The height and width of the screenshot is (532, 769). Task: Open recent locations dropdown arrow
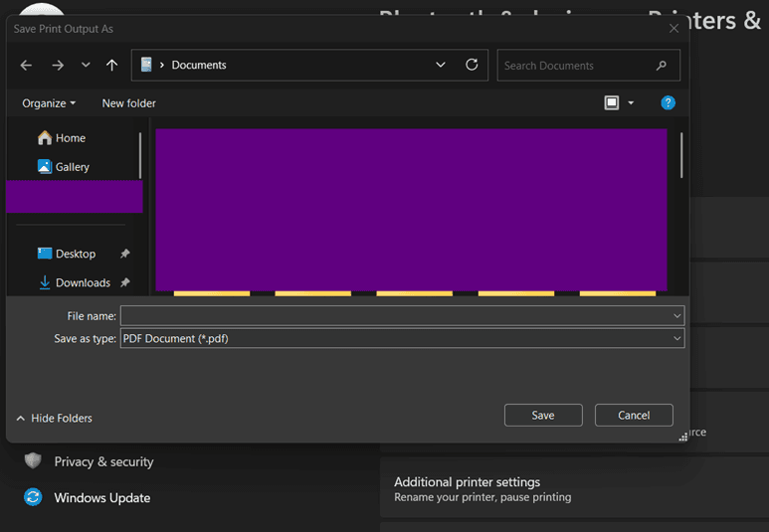pyautogui.click(x=86, y=65)
